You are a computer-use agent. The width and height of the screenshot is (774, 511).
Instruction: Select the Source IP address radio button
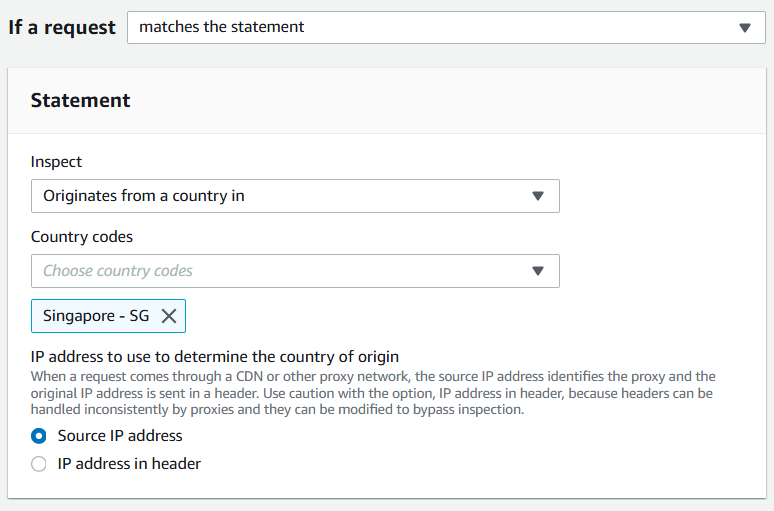click(39, 436)
